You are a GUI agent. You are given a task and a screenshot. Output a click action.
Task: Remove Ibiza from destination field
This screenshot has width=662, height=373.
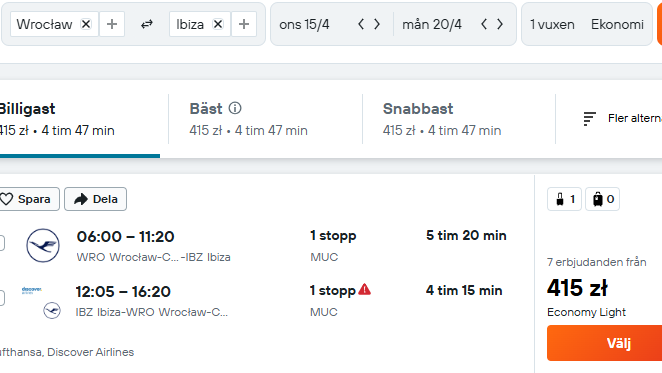tap(218, 25)
